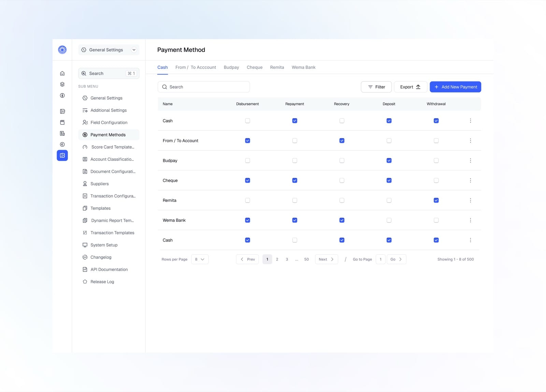Focus the Go to Page number field
The height and width of the screenshot is (392, 546).
(x=380, y=259)
